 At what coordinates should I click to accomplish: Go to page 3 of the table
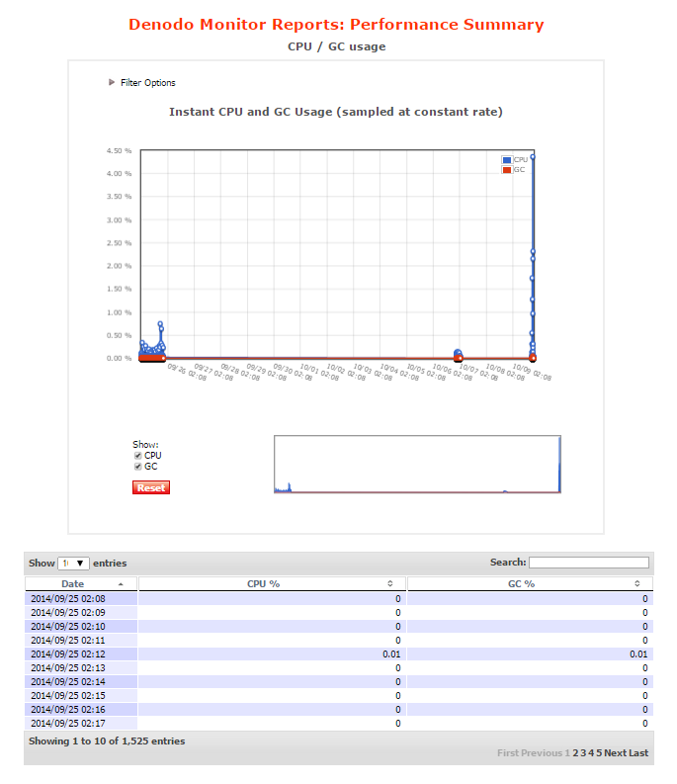point(583,753)
